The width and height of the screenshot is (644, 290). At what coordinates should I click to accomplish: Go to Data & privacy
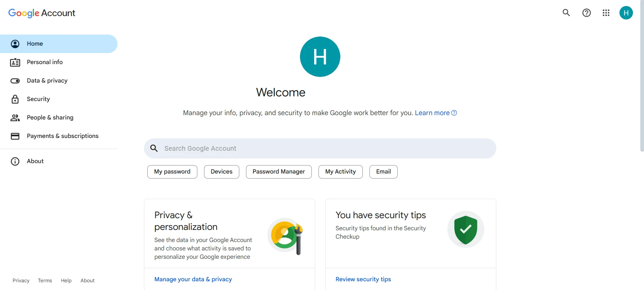pyautogui.click(x=59, y=81)
